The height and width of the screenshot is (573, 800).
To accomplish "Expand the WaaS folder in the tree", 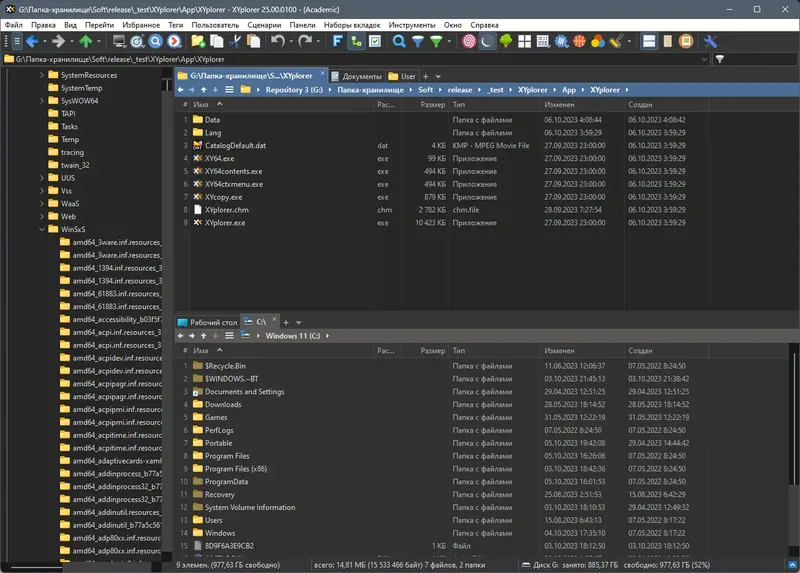I will click(42, 203).
